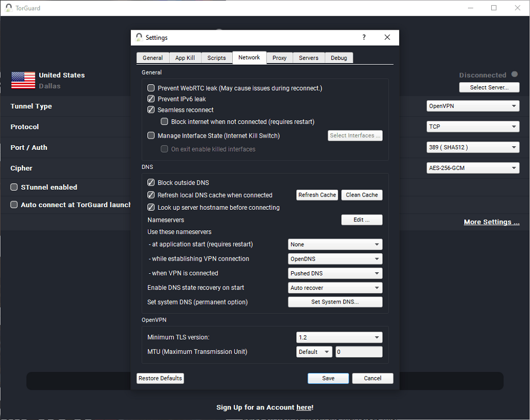Close the Settings dialog
Screen dimensions: 530x420
tap(387, 37)
